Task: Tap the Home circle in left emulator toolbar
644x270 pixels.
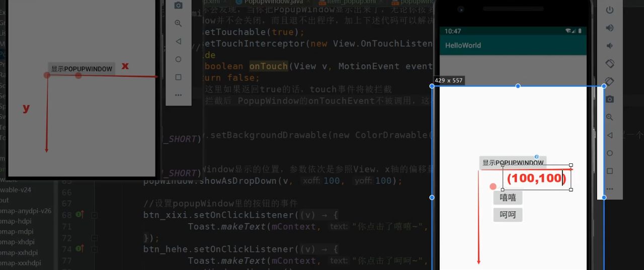Action: (178, 59)
